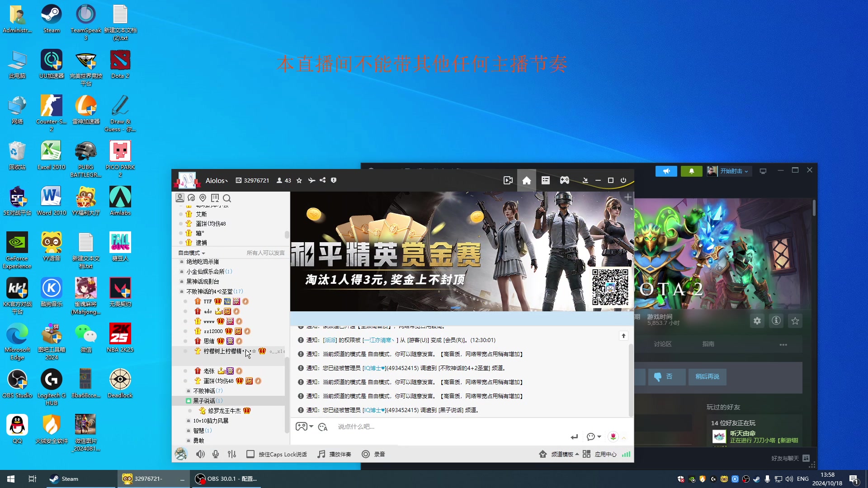Open channel bulletin board icon
Image resolution: width=868 pixels, height=488 pixels.
point(215,198)
